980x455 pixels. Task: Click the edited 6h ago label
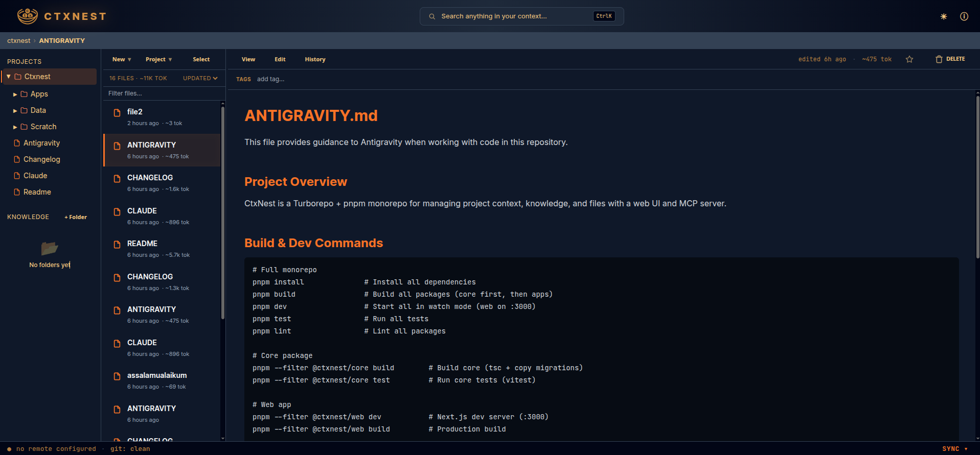point(822,59)
